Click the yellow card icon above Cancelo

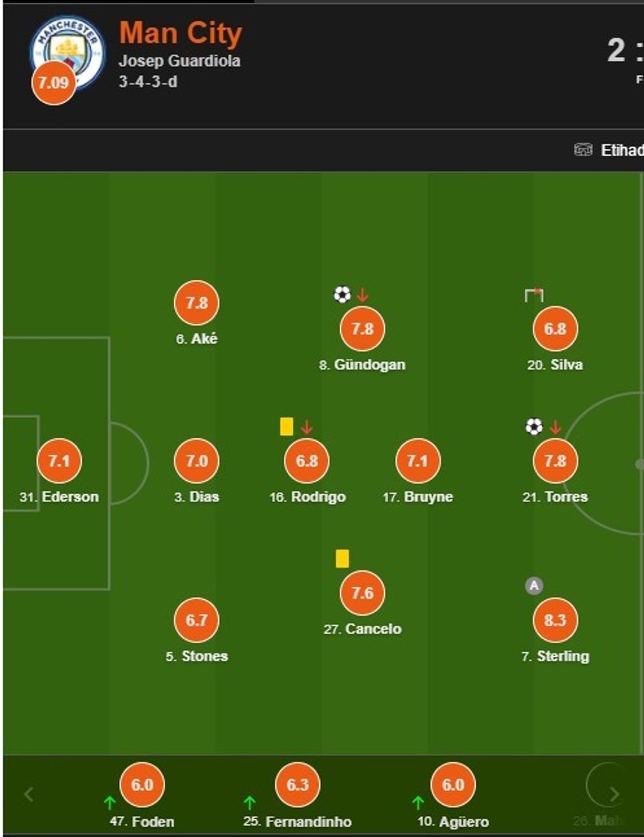(x=342, y=558)
